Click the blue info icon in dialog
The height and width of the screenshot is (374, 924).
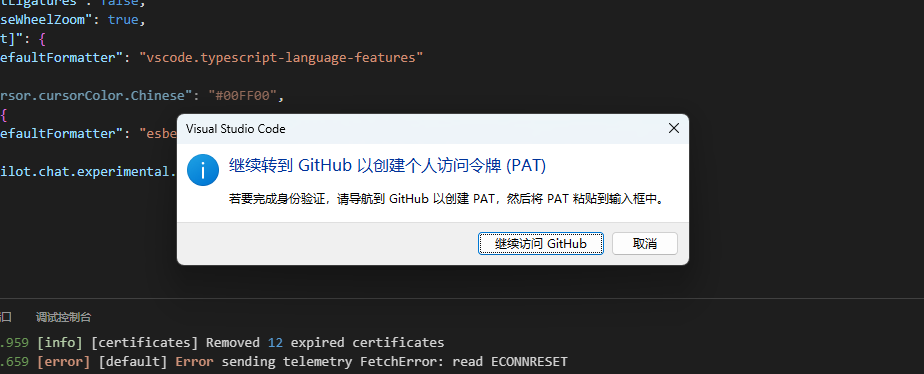pyautogui.click(x=203, y=170)
